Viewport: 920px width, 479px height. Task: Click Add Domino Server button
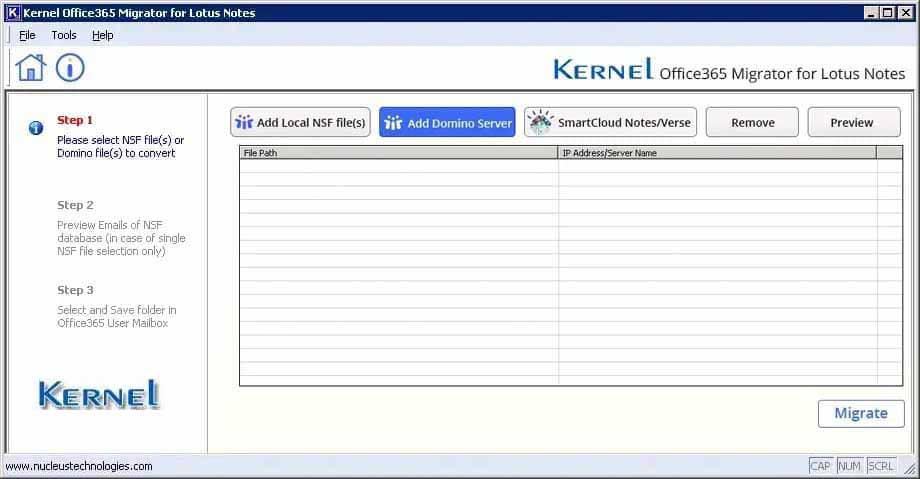tap(447, 122)
